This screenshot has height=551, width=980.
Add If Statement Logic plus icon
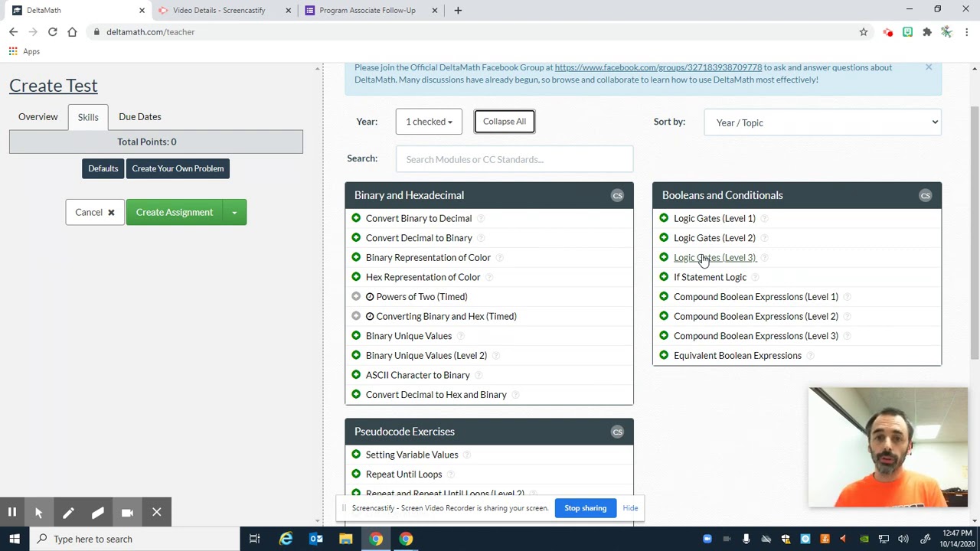pos(664,277)
